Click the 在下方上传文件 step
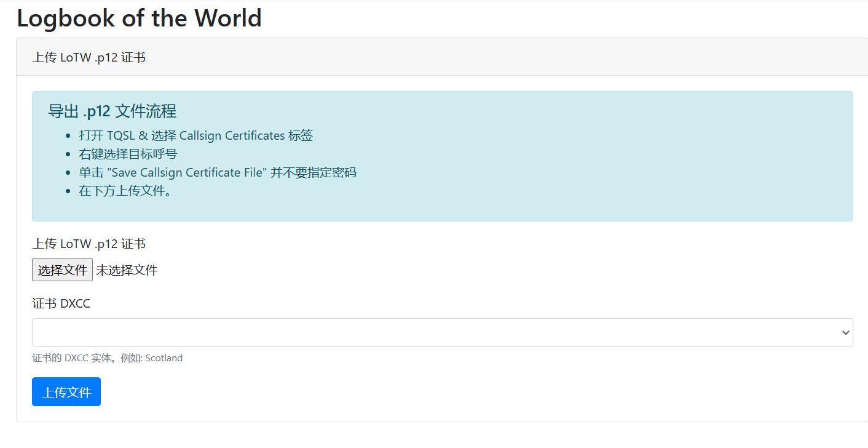 click(x=125, y=191)
